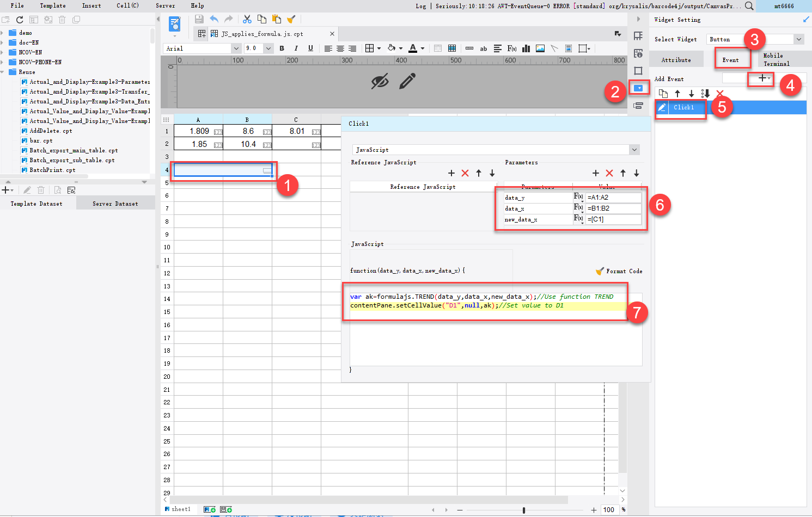Click the pencil edit icon in parameter pane
This screenshot has width=812, height=517.
tap(407, 81)
